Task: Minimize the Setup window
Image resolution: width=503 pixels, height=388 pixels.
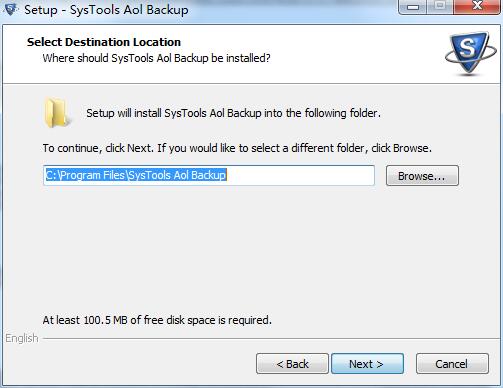Action: point(413,7)
